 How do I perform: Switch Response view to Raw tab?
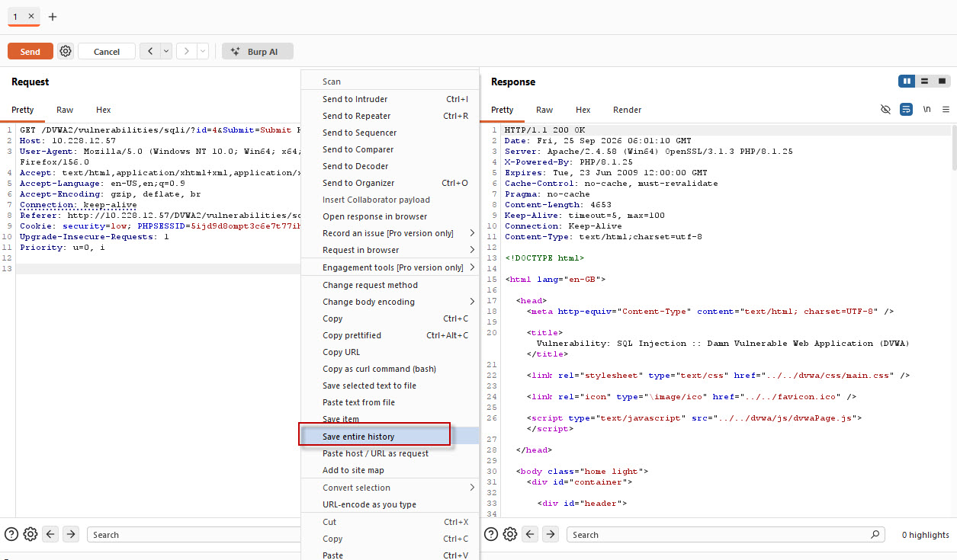[544, 110]
